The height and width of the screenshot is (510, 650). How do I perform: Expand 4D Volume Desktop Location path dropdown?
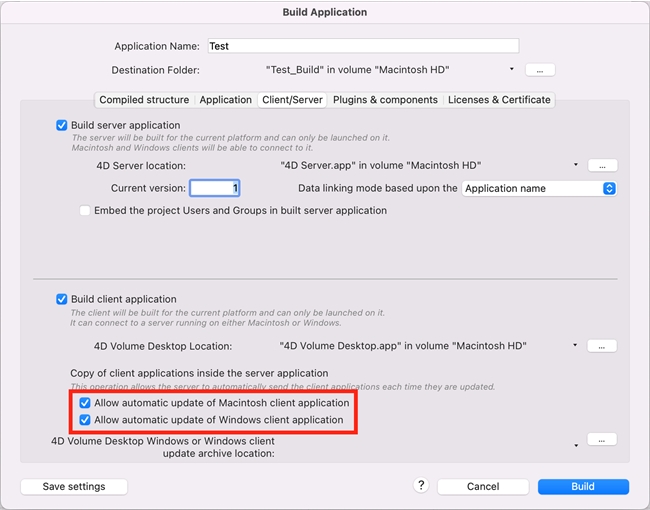point(576,346)
